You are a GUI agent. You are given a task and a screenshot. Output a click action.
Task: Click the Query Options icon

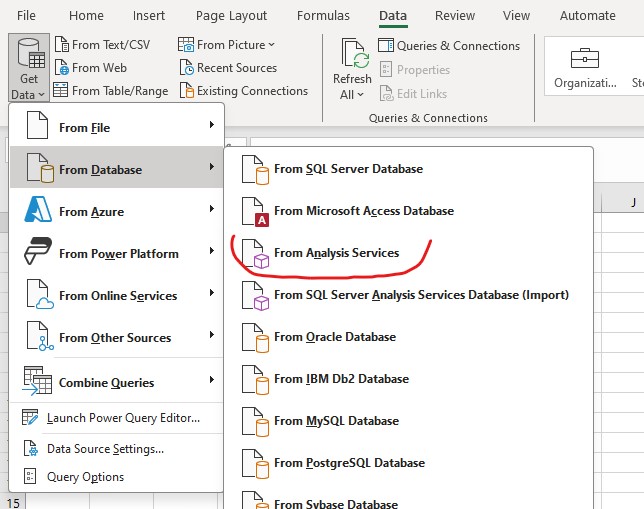[x=30, y=476]
